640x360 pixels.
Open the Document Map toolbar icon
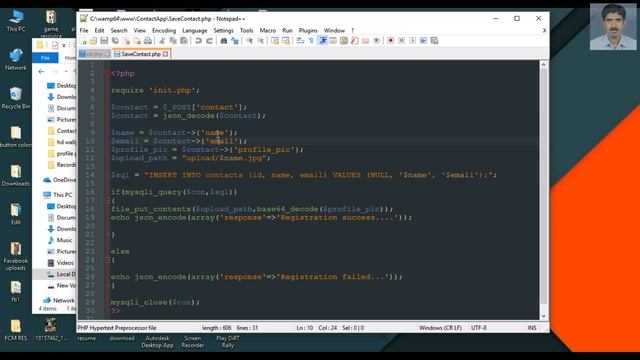[344, 41]
